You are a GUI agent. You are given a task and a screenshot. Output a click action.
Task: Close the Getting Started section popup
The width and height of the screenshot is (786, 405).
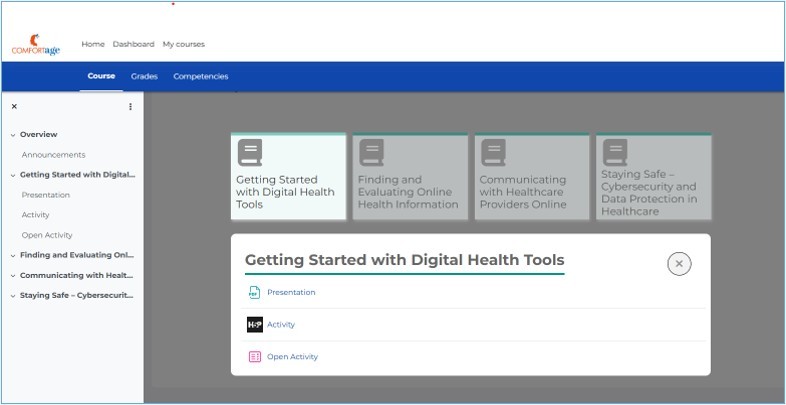pyautogui.click(x=679, y=263)
